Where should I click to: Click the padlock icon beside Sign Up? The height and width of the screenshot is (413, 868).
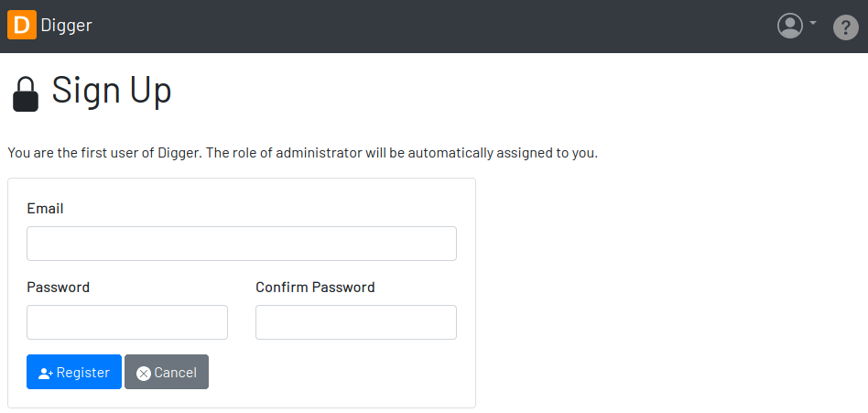click(26, 94)
